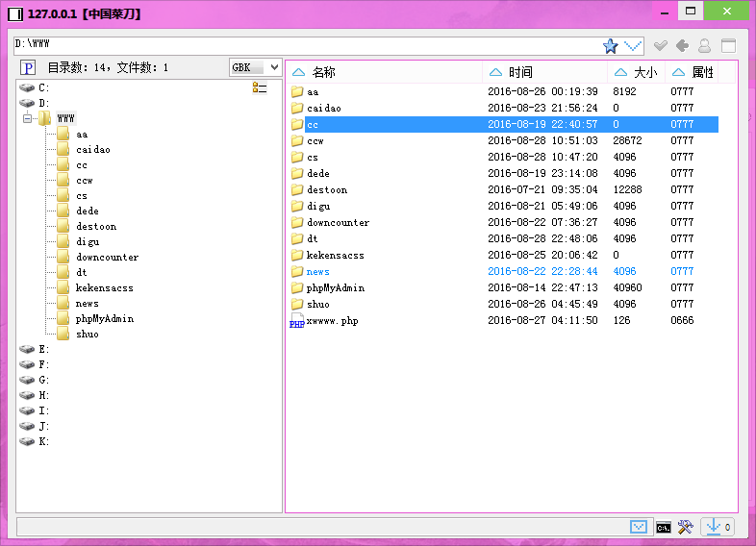The width and height of the screenshot is (756, 546).
Task: Click downcounter folder icon in file list
Action: coord(297,222)
